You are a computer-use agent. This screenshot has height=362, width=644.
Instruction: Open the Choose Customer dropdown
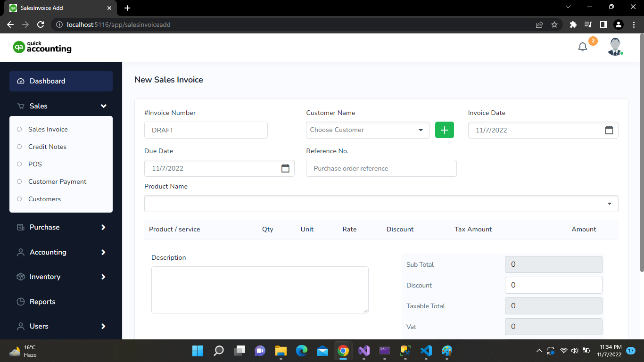[x=367, y=130]
